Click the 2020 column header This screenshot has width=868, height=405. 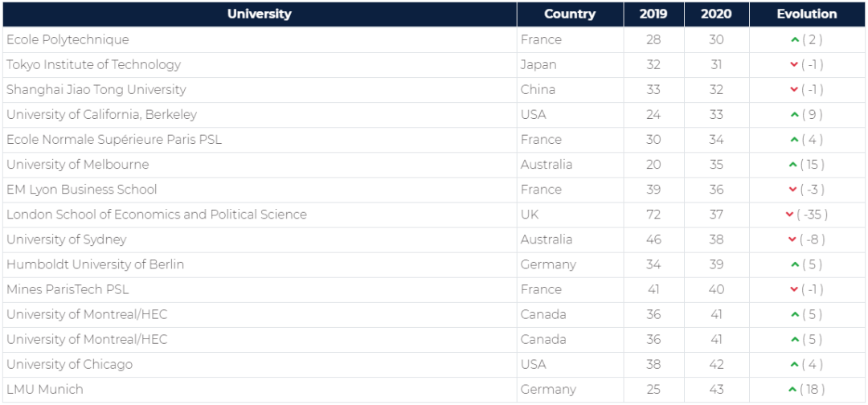pos(716,14)
